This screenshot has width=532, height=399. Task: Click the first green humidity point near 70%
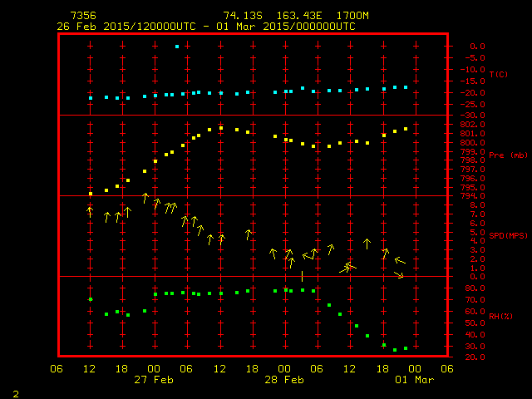(x=91, y=299)
